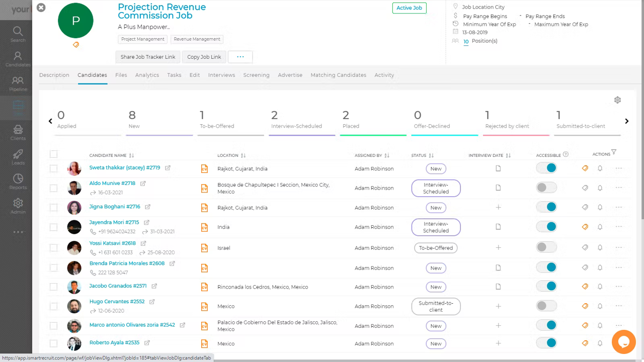Click the filter funnel icon beside Actions
The image size is (644, 362).
point(613,152)
